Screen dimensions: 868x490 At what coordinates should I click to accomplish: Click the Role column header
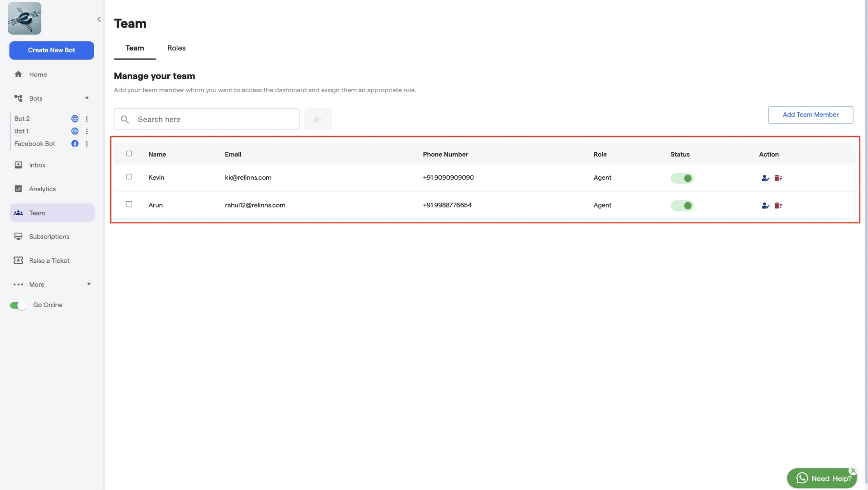[600, 154]
